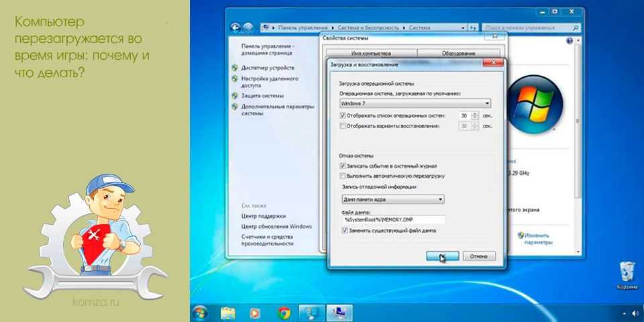The height and width of the screenshot is (322, 644).
Task: Switch to 'Оборудование' tab
Action: pos(458,54)
